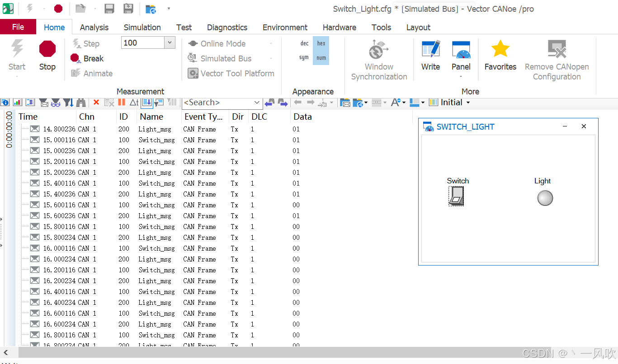
Task: Click the binoculars find icon in the trace toolbar
Action: click(x=81, y=103)
